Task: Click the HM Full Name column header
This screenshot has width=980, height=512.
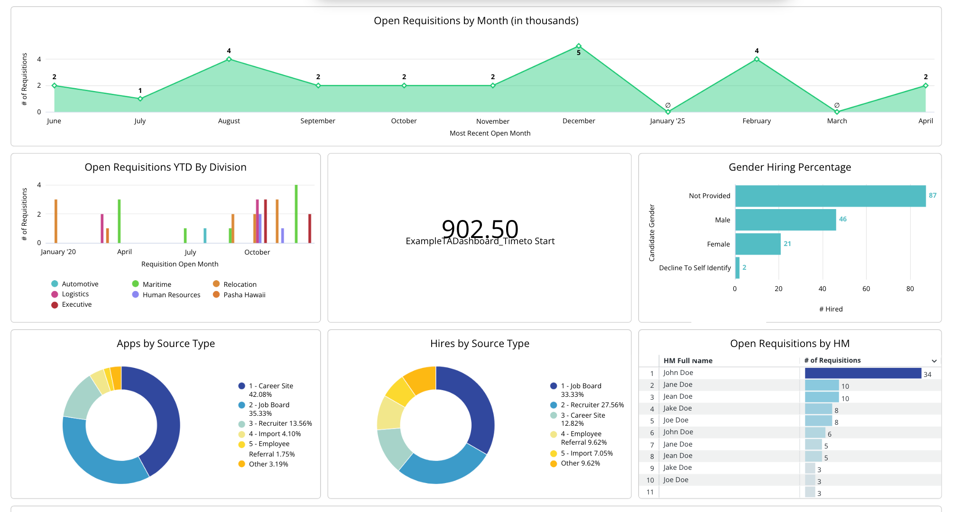Action: point(688,361)
